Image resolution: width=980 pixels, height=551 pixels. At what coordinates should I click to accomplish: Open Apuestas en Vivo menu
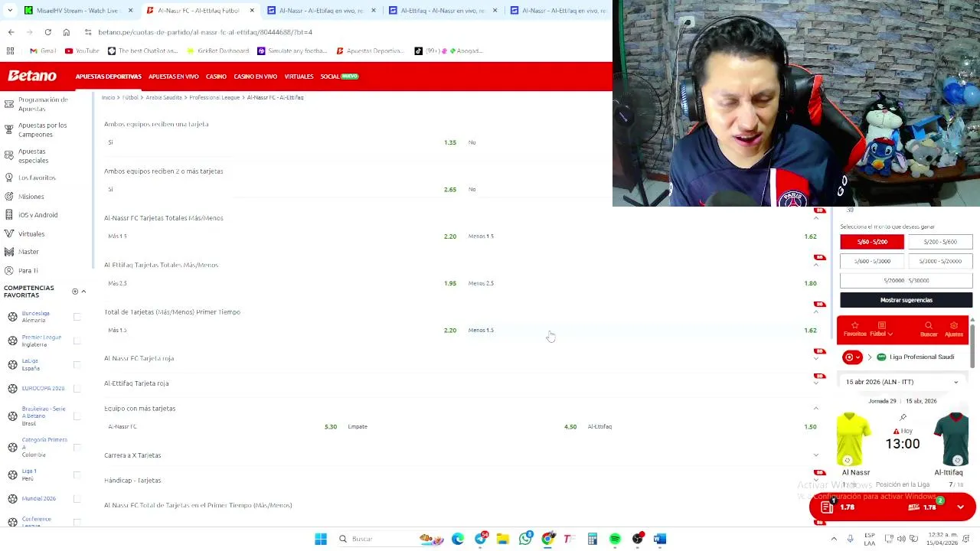coord(173,77)
